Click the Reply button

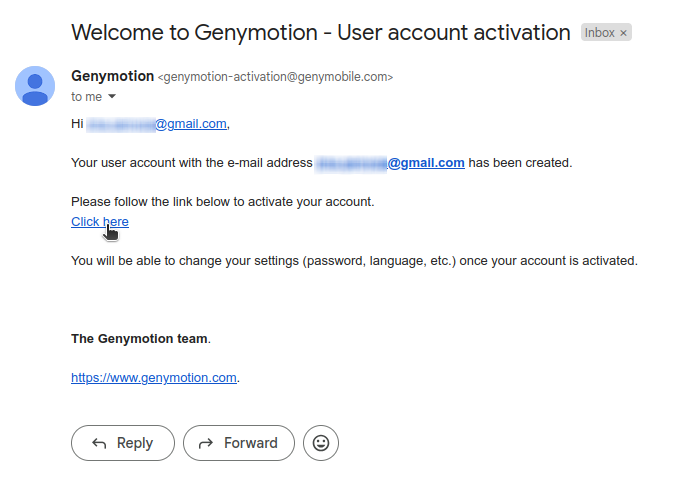pyautogui.click(x=123, y=443)
